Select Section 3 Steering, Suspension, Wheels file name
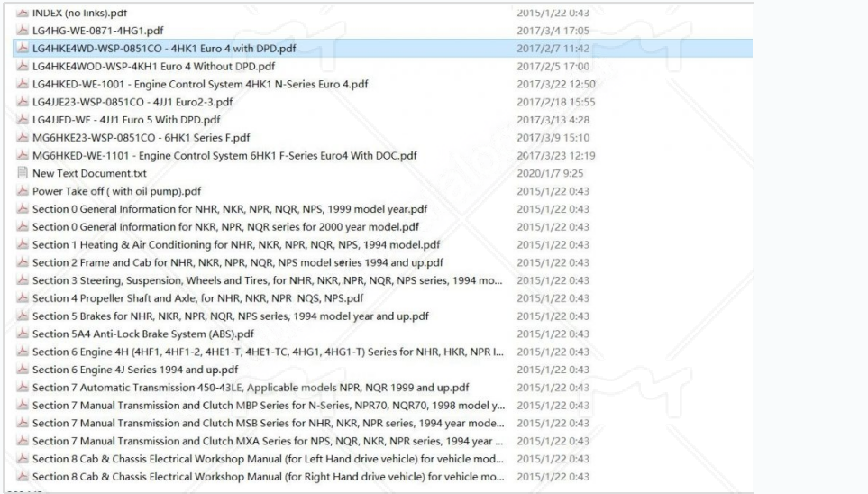 click(x=268, y=280)
